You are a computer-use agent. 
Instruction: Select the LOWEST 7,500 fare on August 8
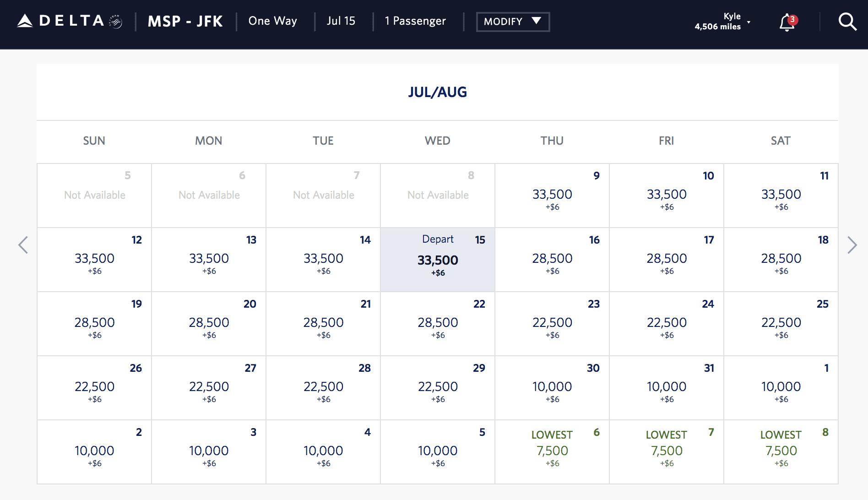point(781,452)
